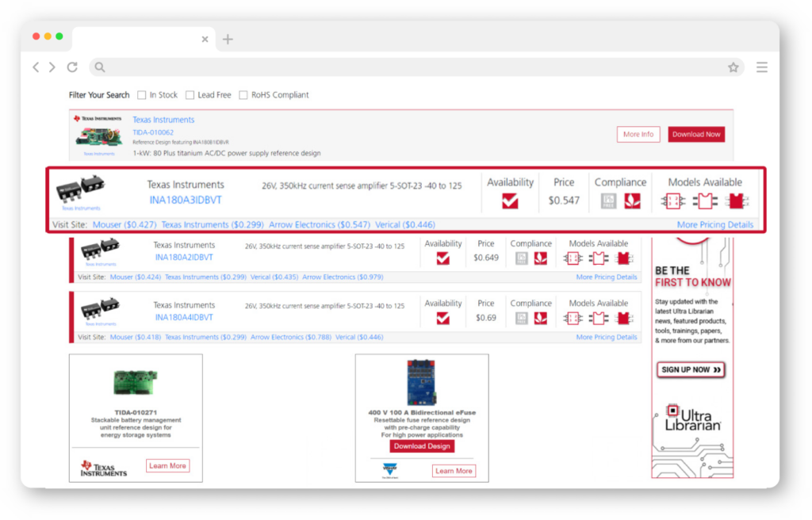Visit Verical ($0.446) for INA180A3IDBVT
812x520 pixels.
tap(405, 225)
